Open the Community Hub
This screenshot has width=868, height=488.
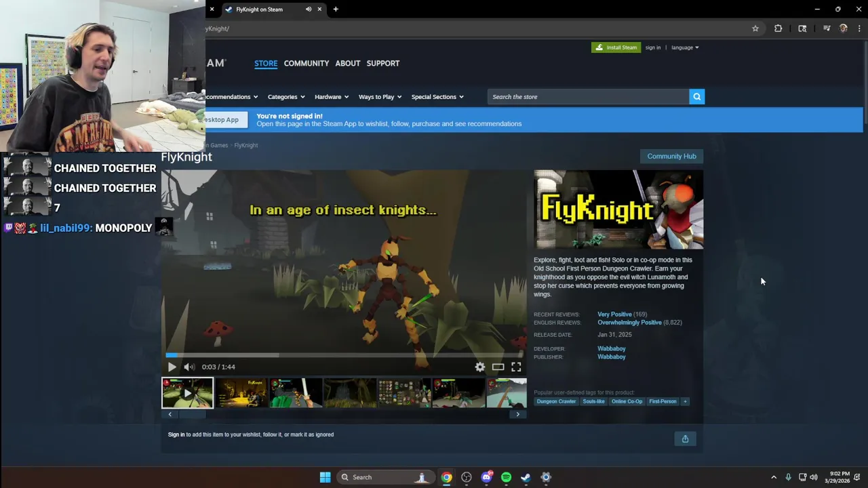tap(671, 156)
